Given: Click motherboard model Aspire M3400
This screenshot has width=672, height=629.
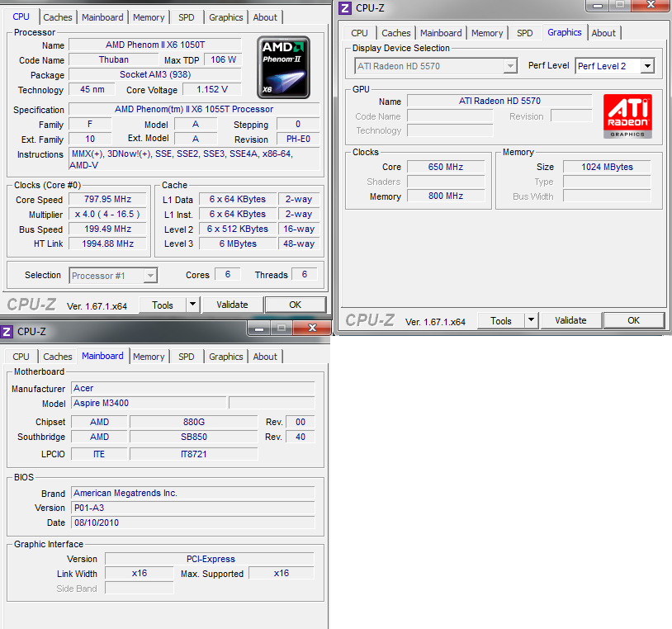Looking at the screenshot, I should tap(149, 403).
